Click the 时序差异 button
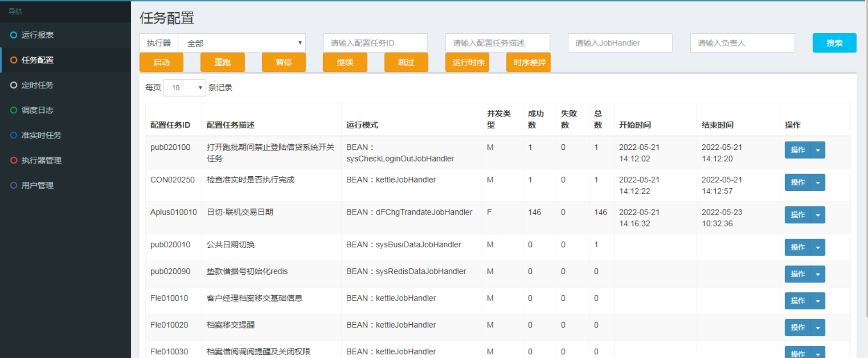Screen dimensions: 868x358 tap(529, 62)
